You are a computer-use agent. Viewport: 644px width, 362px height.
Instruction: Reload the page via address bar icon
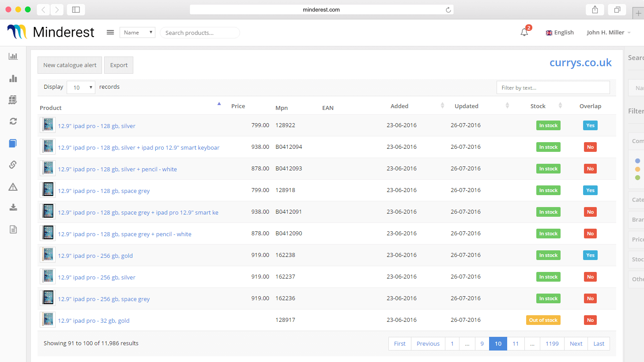click(x=448, y=10)
